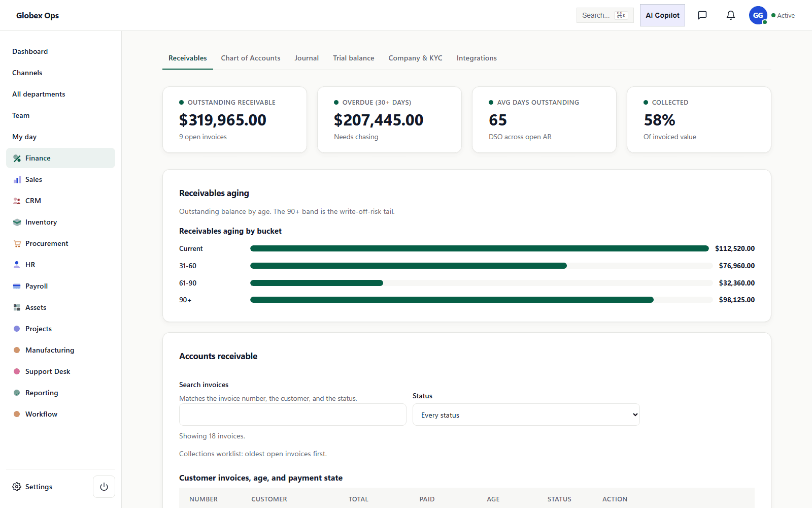Click the '9 open invoices' text
Image resolution: width=812 pixels, height=508 pixels.
(x=203, y=137)
